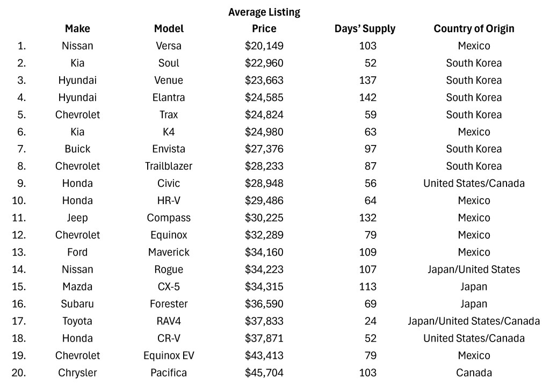Click the Average Listing Price header

coord(264,20)
